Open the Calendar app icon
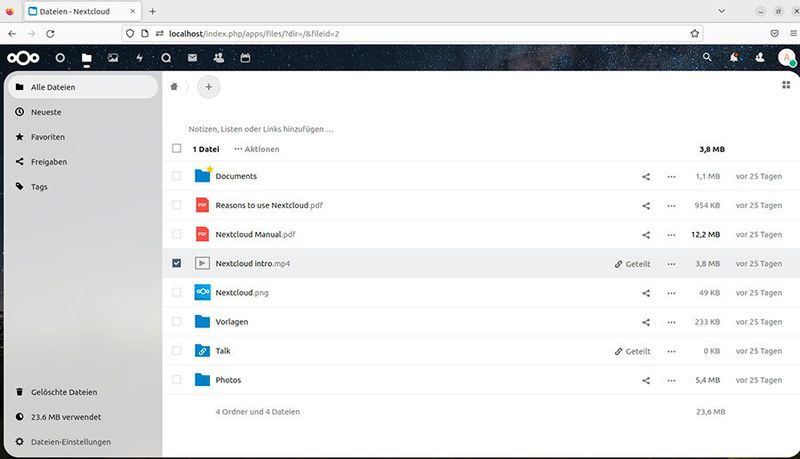This screenshot has width=800, height=459. click(245, 58)
